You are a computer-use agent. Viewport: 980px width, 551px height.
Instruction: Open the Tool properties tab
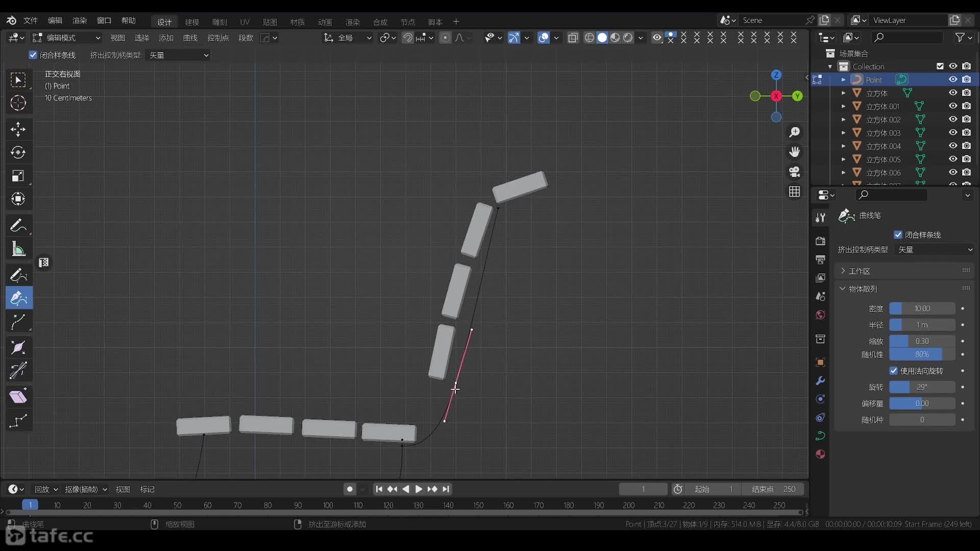click(x=820, y=218)
